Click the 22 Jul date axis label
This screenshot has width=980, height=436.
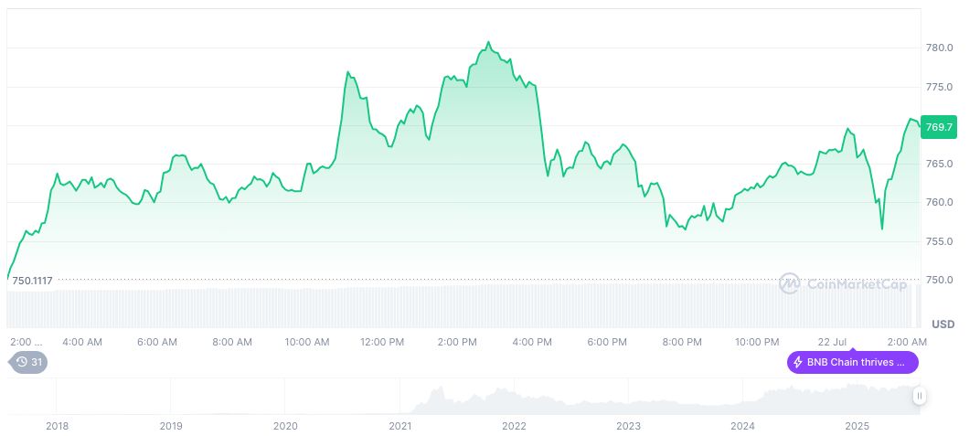(834, 342)
